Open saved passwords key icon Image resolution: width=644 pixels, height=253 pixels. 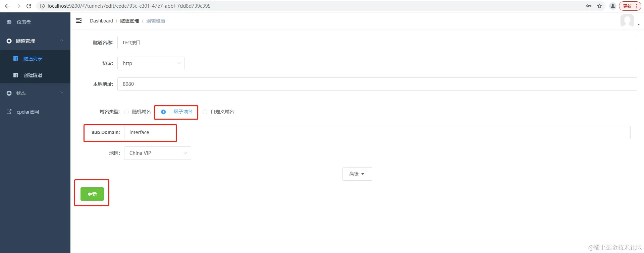tap(589, 6)
